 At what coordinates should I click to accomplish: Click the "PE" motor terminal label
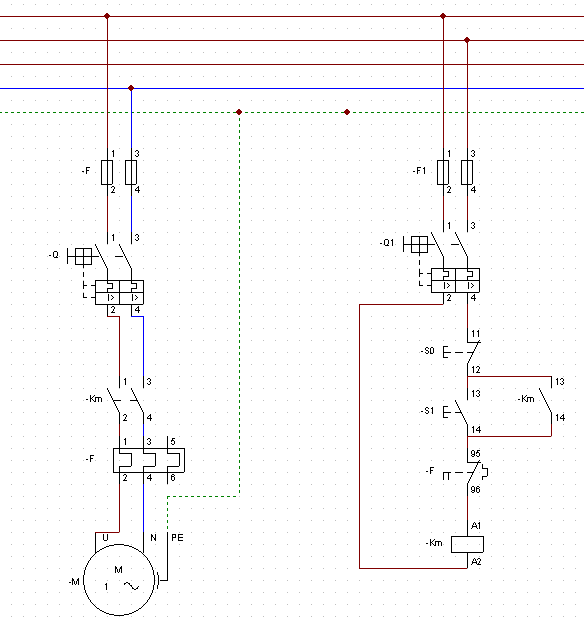pyautogui.click(x=177, y=538)
